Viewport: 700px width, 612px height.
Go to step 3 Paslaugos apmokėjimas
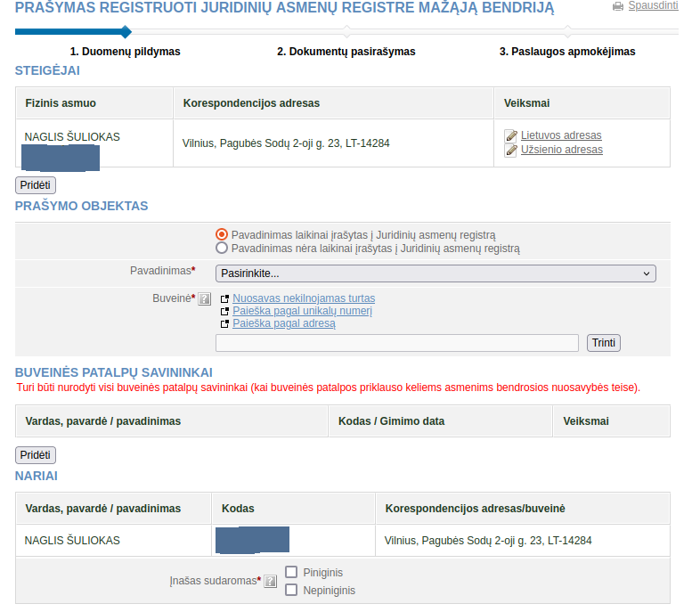[x=567, y=52]
